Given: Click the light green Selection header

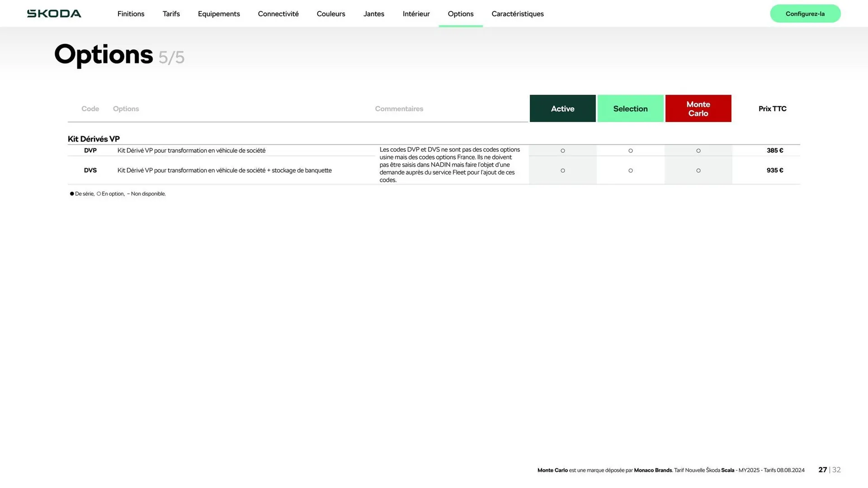Looking at the screenshot, I should [630, 108].
